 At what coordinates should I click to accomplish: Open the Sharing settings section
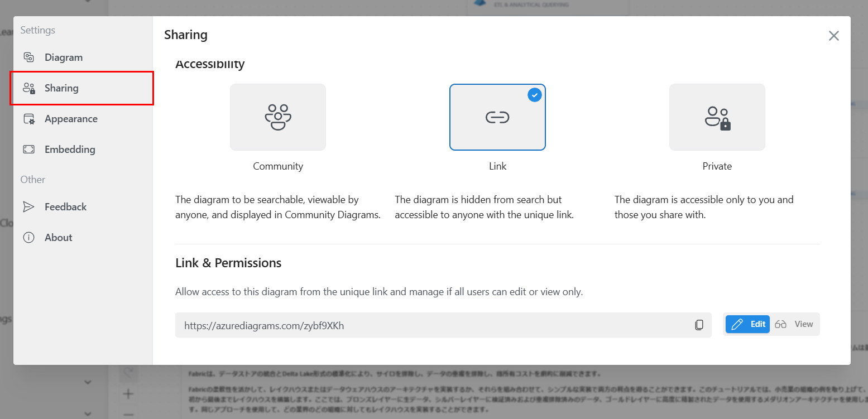[x=81, y=88]
